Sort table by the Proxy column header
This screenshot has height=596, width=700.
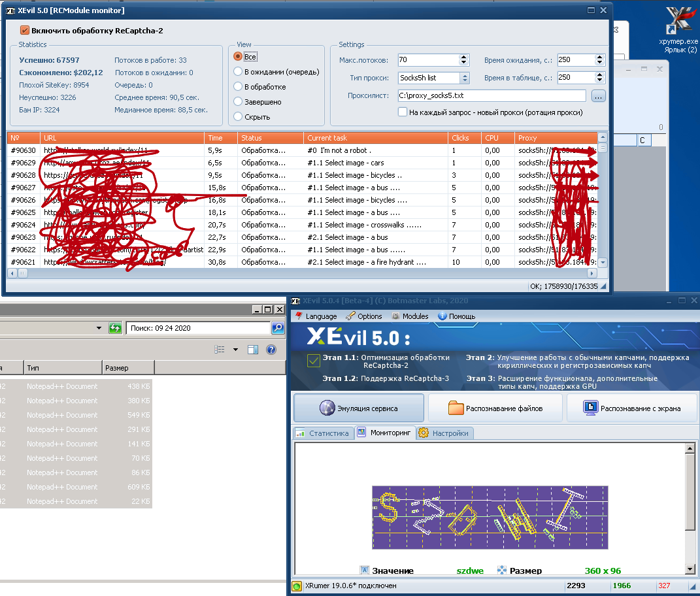(x=557, y=138)
